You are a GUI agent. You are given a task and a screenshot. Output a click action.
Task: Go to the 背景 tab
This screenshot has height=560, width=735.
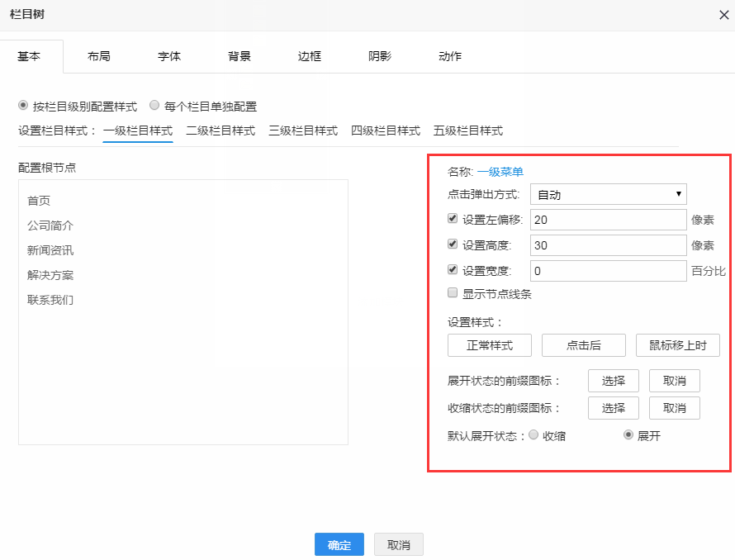[239, 56]
